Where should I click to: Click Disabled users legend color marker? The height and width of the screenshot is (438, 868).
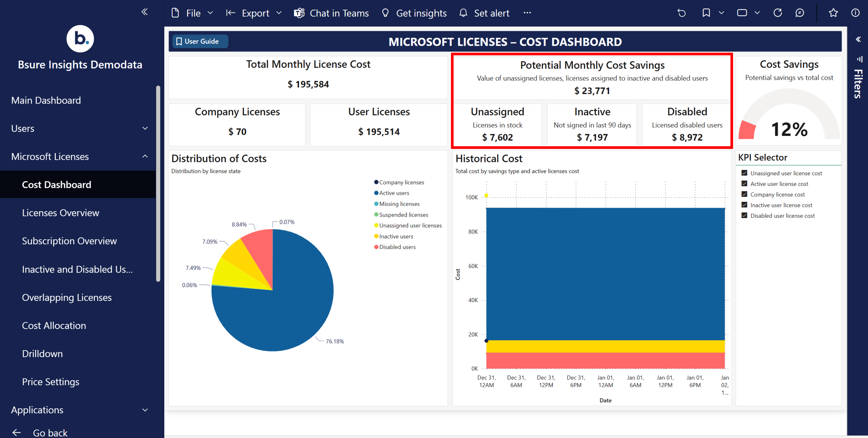pyautogui.click(x=376, y=247)
